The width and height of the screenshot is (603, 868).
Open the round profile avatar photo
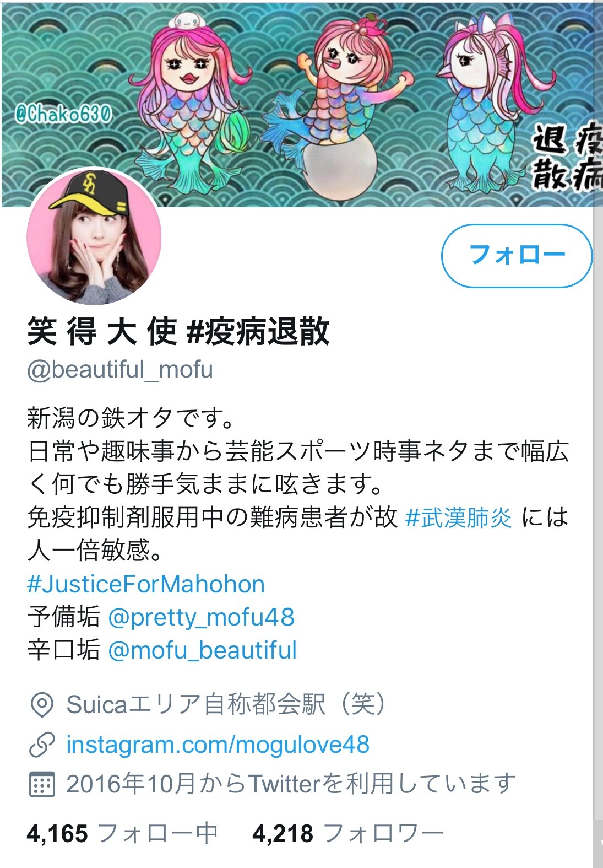pos(94,237)
